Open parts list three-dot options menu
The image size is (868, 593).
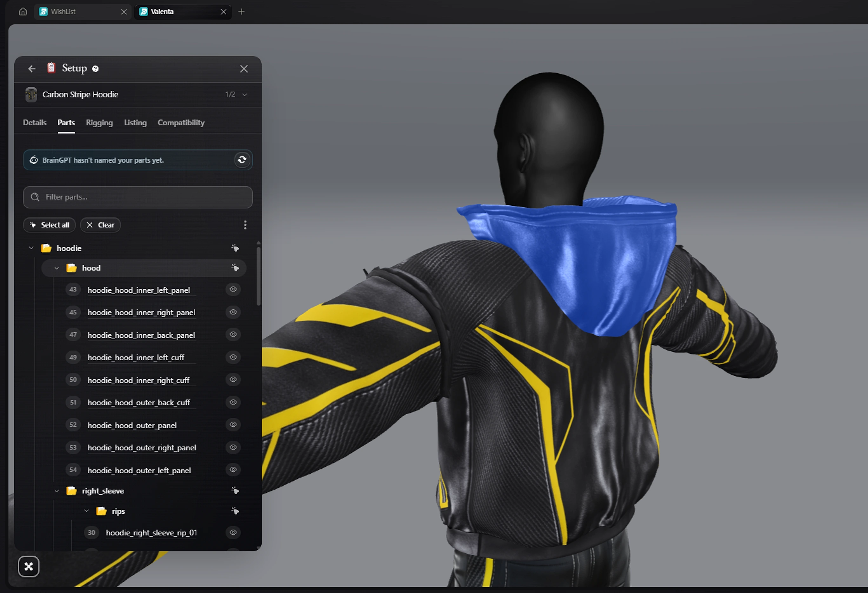coord(245,225)
